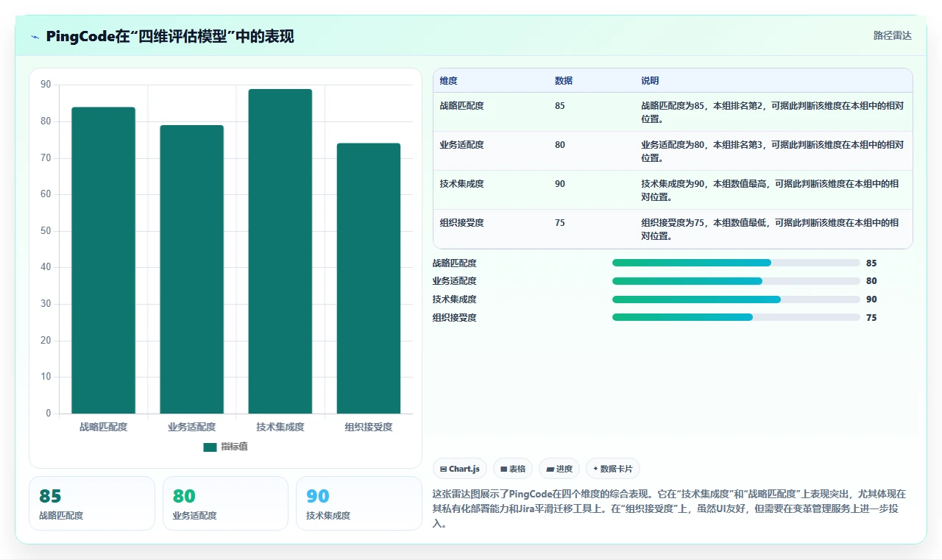
Task: Click the 战略匹配度 x-axis label
Action: click(x=104, y=427)
